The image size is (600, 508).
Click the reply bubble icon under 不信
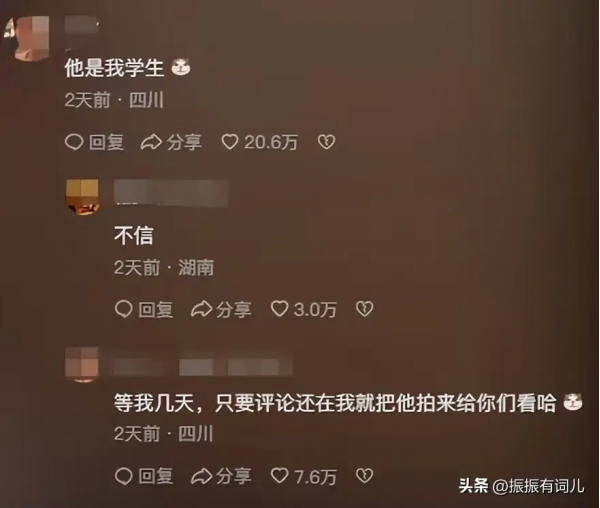(x=124, y=309)
